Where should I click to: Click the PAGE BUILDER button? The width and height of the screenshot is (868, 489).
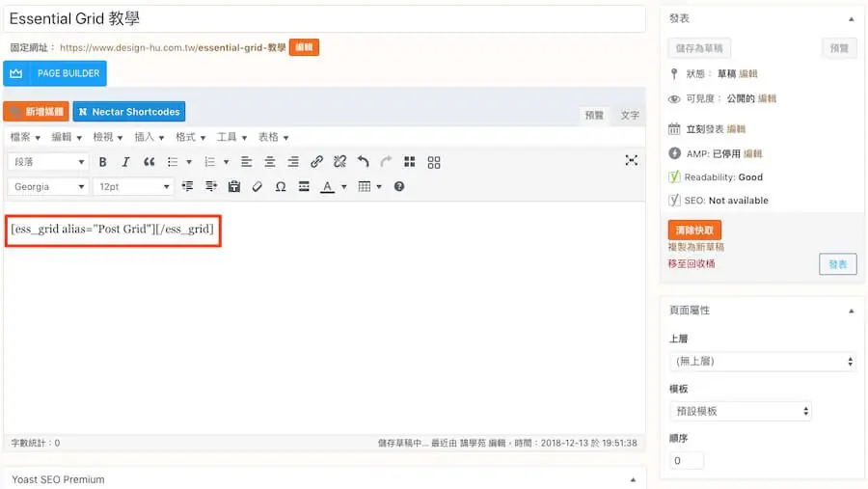click(55, 73)
